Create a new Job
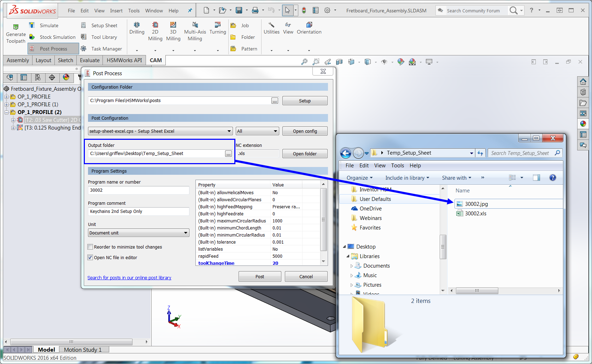 point(240,25)
